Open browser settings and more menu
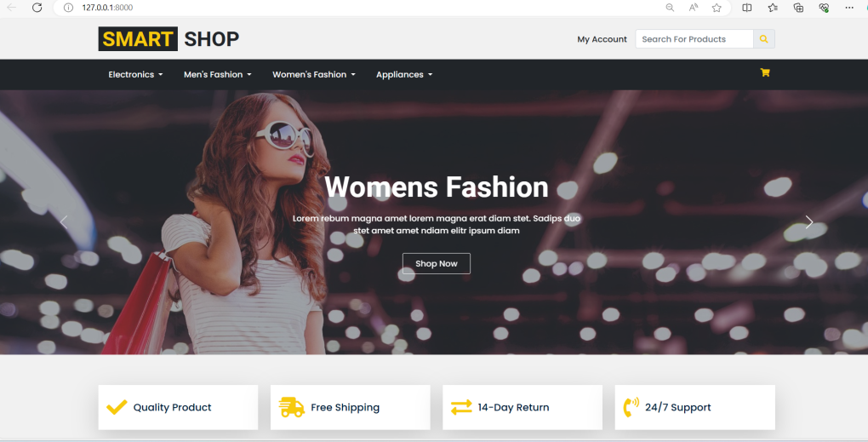The width and height of the screenshot is (868, 442). tap(849, 8)
